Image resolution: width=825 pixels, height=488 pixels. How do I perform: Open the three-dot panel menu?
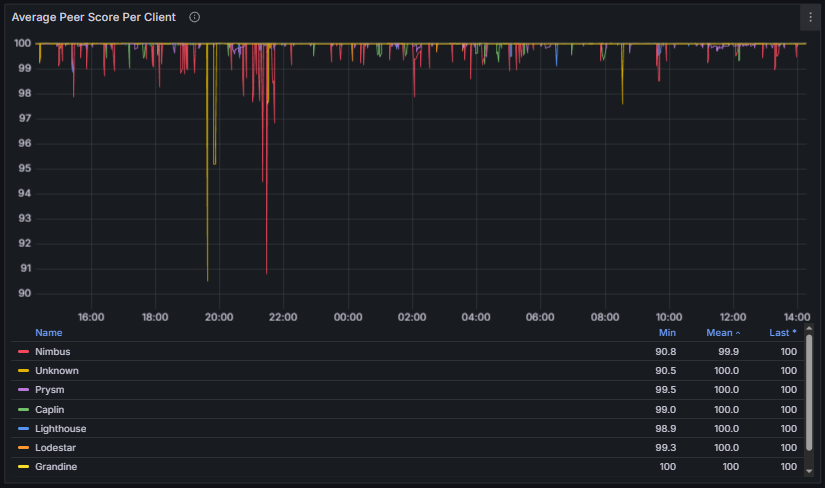(810, 17)
